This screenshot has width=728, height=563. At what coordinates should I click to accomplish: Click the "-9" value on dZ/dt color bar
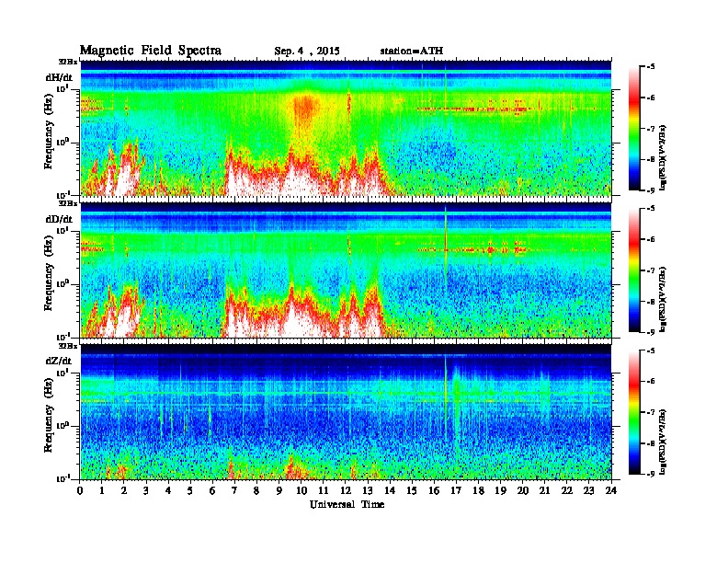(x=651, y=474)
